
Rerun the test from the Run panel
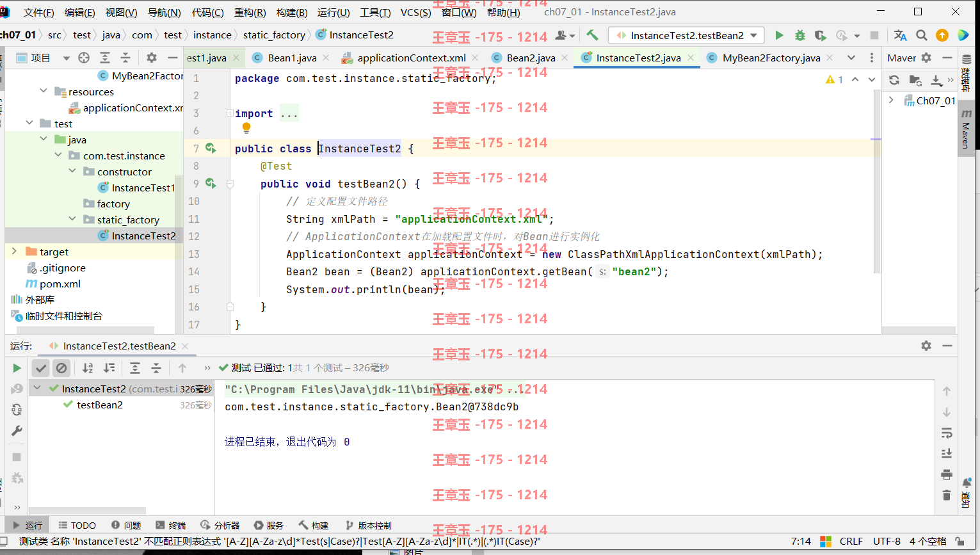pos(17,368)
